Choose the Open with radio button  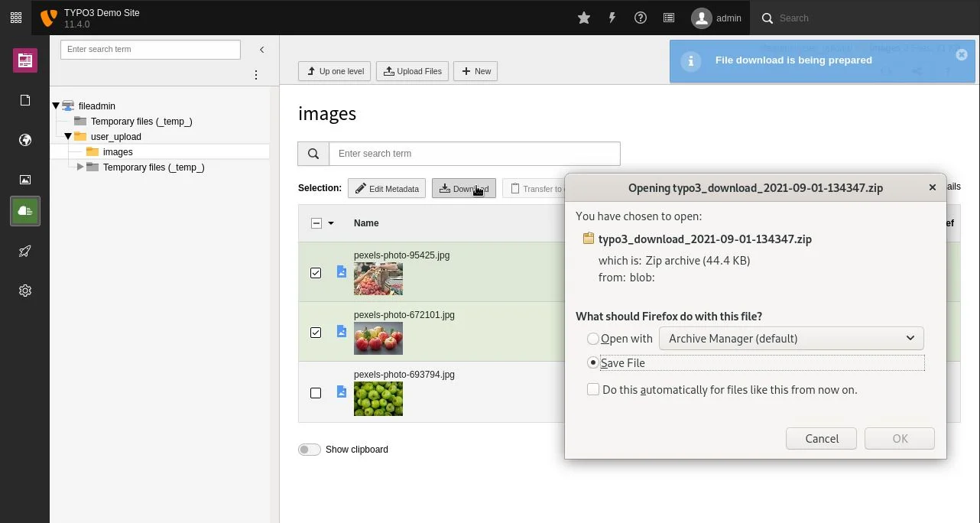[x=593, y=338]
